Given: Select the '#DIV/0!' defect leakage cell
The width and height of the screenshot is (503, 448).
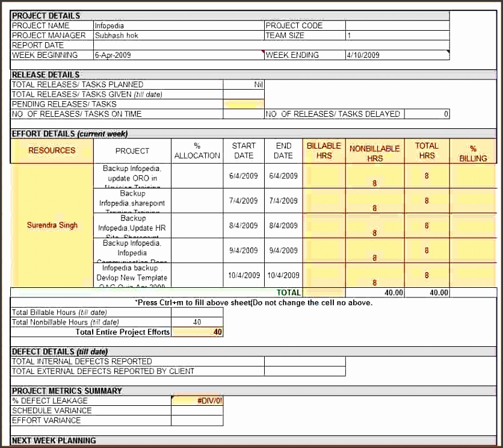Looking at the screenshot, I should click(x=197, y=401).
